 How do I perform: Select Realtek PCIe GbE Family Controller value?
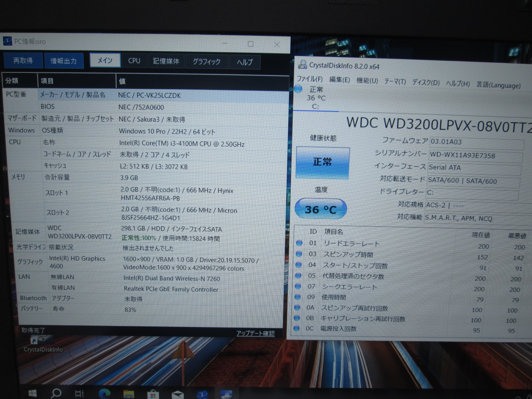171,289
